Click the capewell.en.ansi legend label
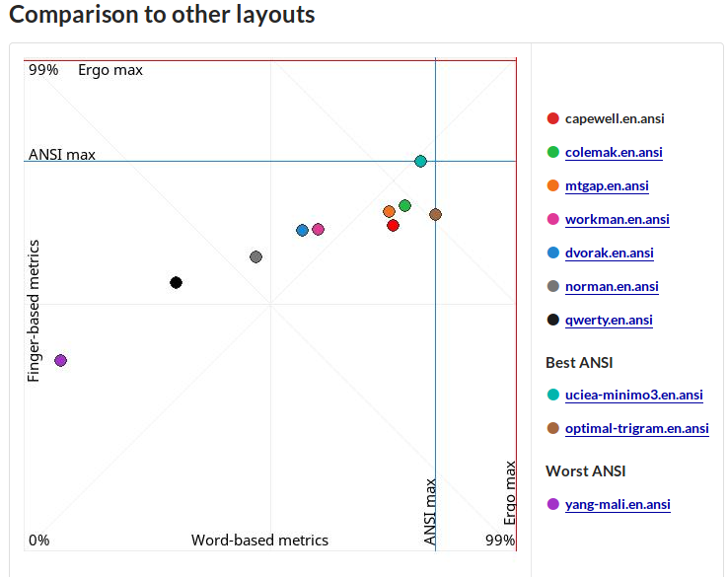This screenshot has height=577, width=728. tap(615, 118)
